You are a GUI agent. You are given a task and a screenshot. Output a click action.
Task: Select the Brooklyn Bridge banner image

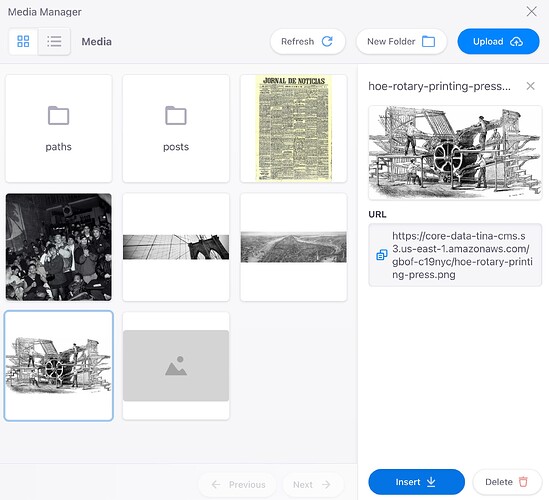coord(176,247)
